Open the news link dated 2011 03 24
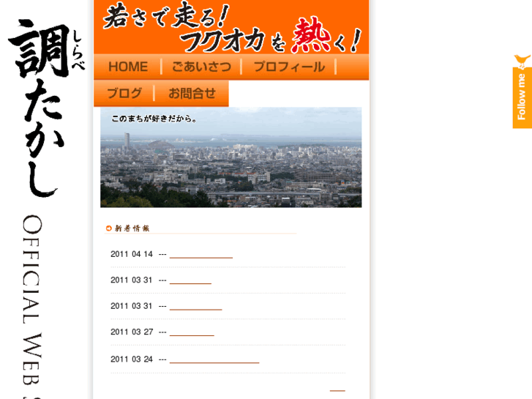Screen dimensions: 532x399 (x=214, y=359)
